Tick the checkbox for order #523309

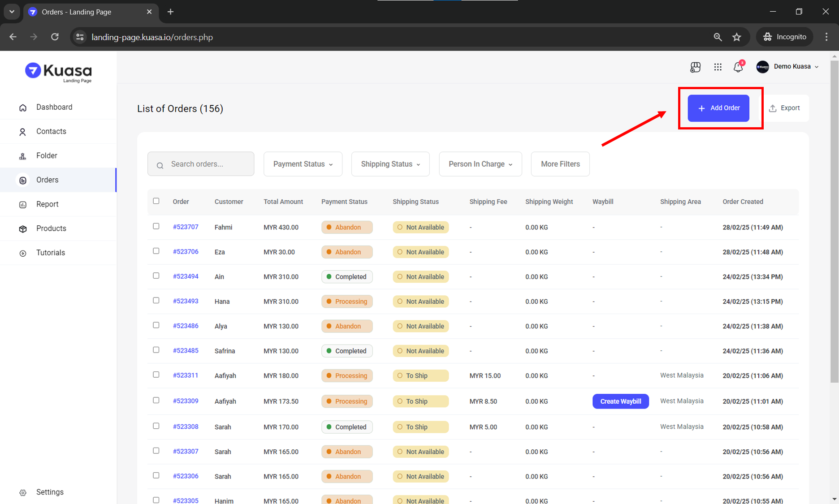click(156, 400)
